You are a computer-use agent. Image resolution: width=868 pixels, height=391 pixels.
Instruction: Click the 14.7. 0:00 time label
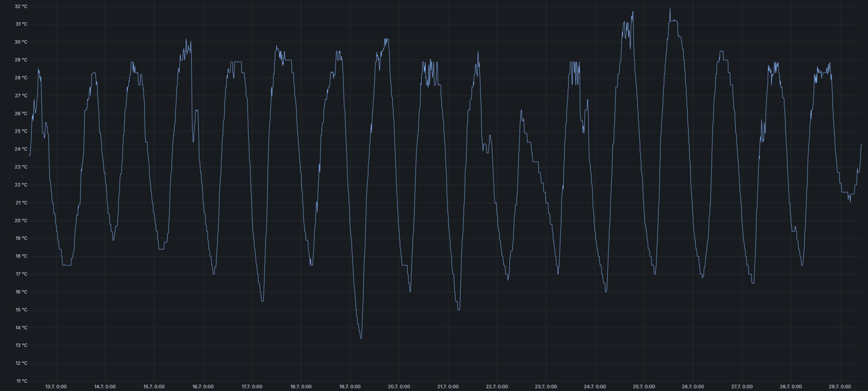(x=105, y=386)
